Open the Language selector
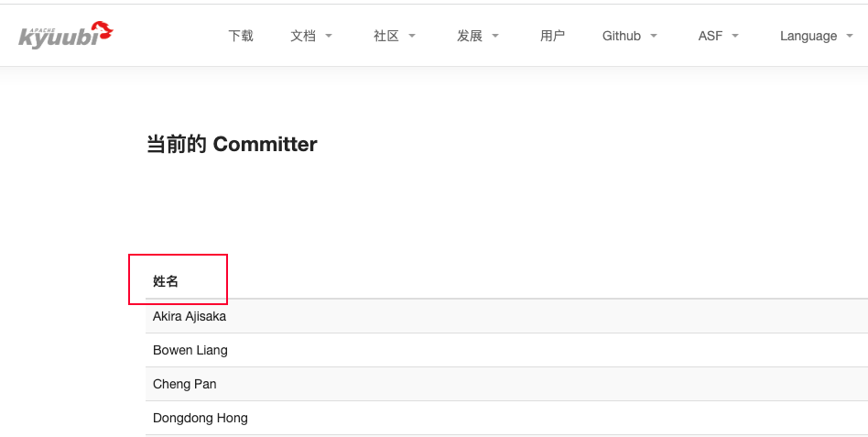The image size is (868, 437). point(817,36)
